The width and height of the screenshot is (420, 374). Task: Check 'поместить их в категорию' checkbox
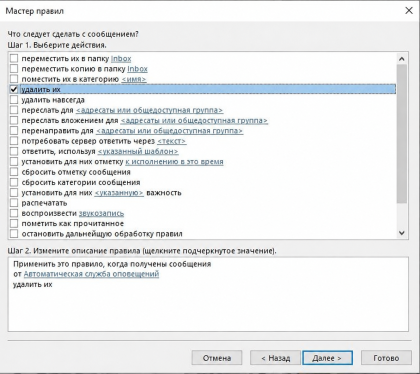(x=14, y=79)
